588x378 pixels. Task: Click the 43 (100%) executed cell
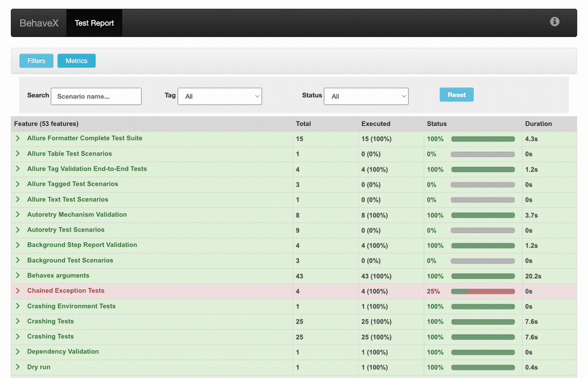376,276
